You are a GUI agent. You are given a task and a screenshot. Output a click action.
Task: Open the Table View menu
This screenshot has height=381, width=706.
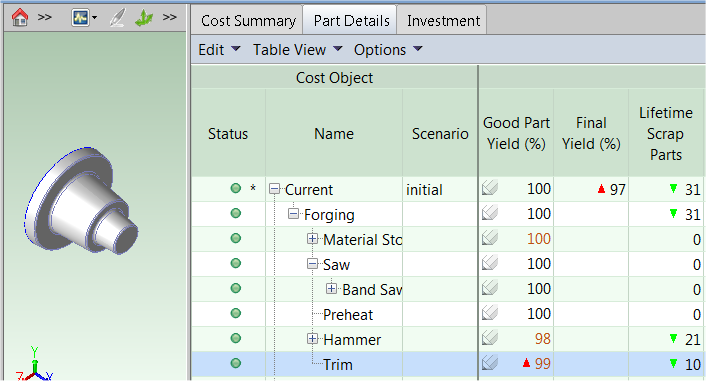pyautogui.click(x=298, y=50)
